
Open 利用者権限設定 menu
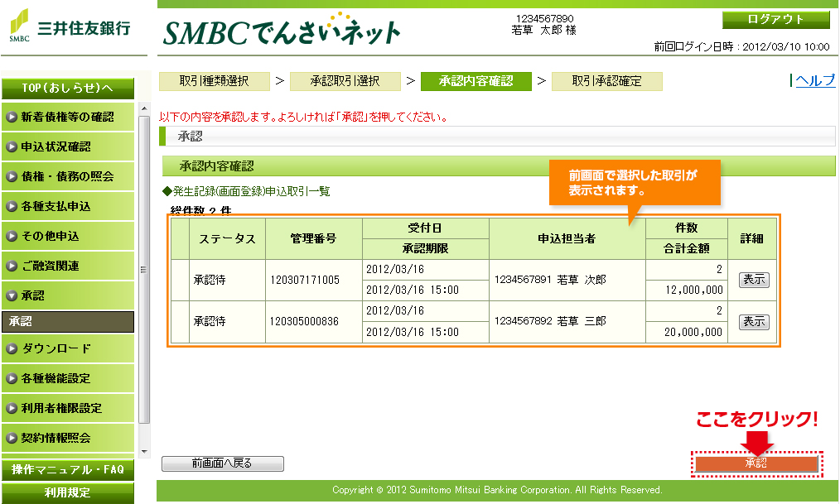tap(68, 408)
